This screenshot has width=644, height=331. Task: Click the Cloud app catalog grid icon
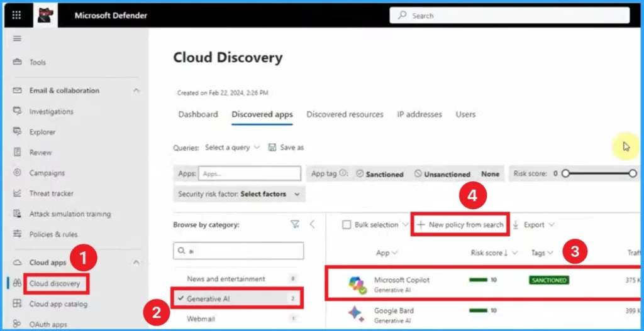click(17, 303)
